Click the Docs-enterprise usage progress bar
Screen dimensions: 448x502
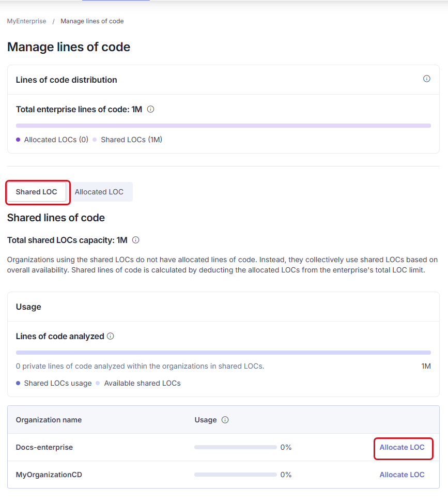click(x=235, y=447)
